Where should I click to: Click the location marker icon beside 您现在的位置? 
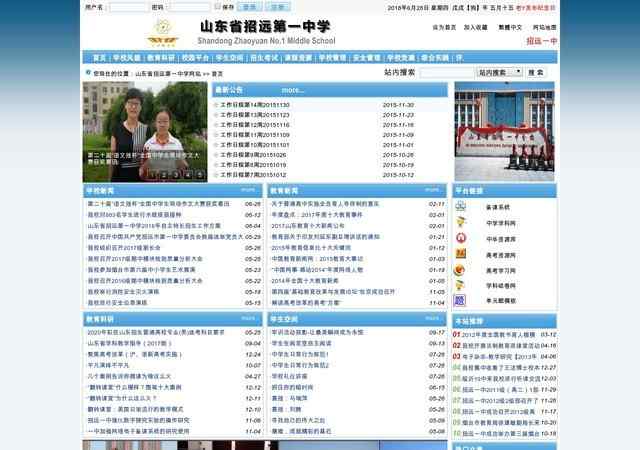click(x=88, y=73)
